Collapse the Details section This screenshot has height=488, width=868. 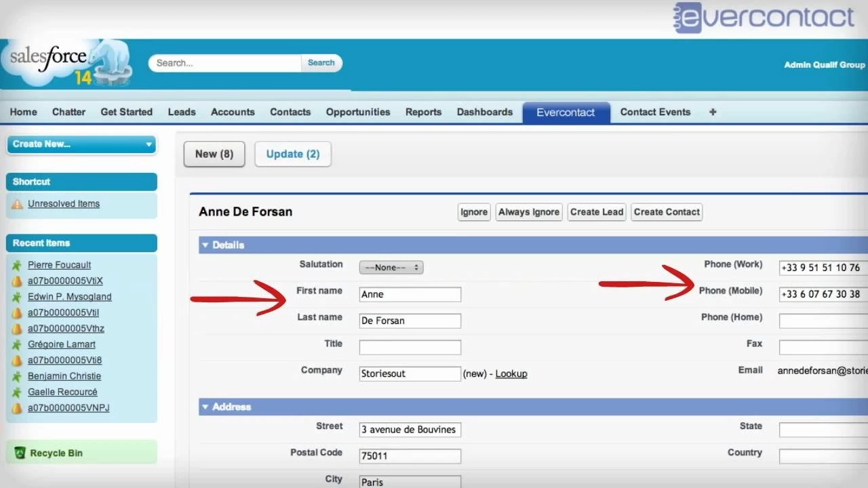pos(205,245)
